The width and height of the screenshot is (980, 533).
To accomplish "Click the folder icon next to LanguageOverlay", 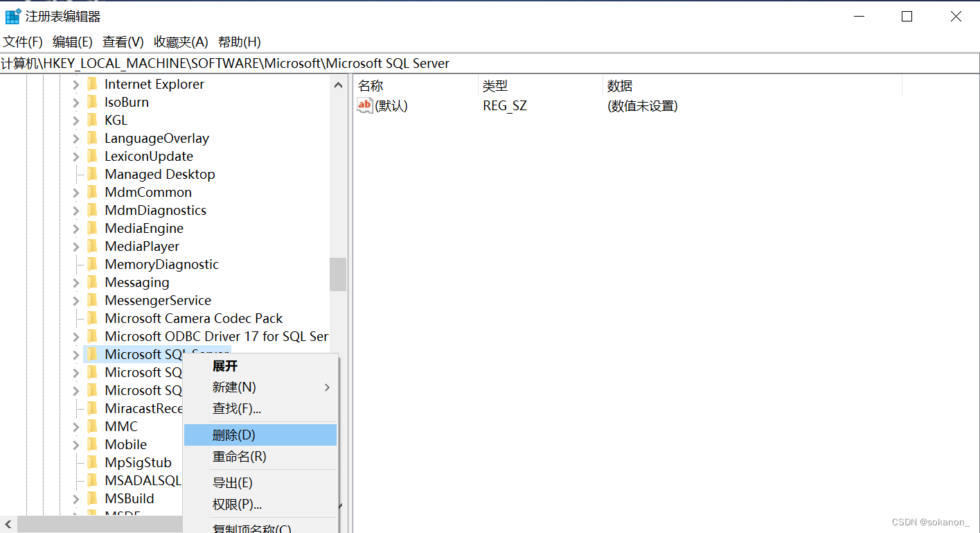I will point(93,138).
